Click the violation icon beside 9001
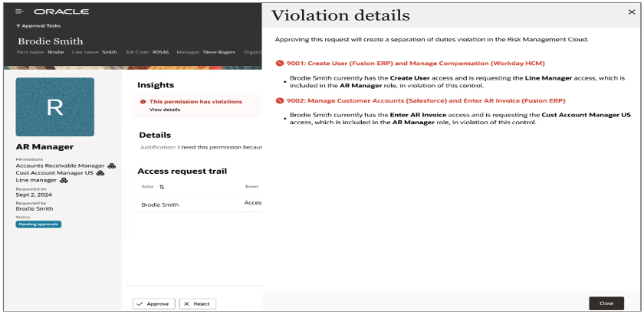The image size is (644, 314). click(280, 64)
